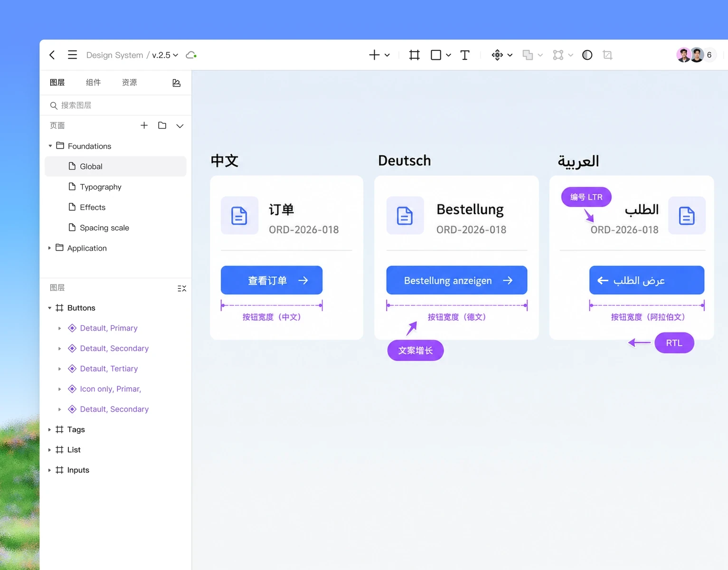Select the Rectangle shape tool
Screen dimensions: 728x570
pyautogui.click(x=436, y=55)
